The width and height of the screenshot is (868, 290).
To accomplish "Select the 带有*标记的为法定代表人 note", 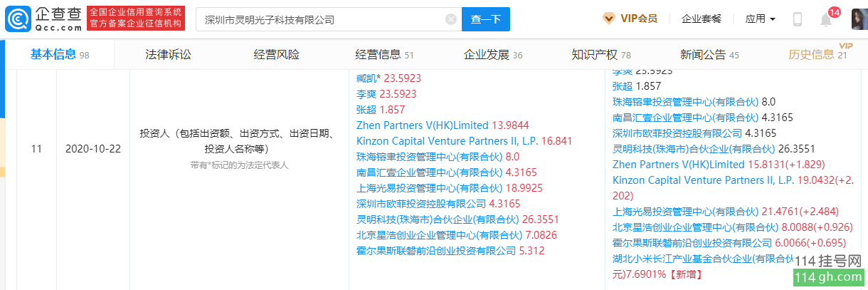I will tap(239, 165).
